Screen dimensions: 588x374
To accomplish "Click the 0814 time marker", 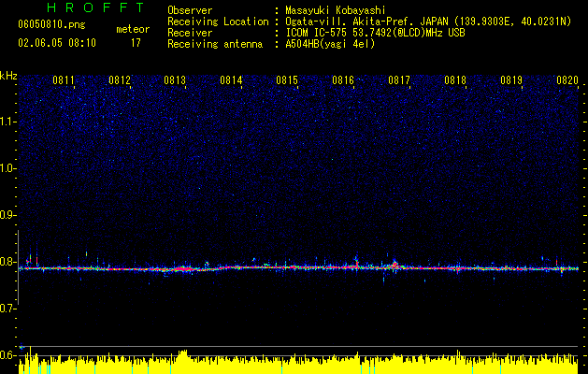I will tap(231, 80).
